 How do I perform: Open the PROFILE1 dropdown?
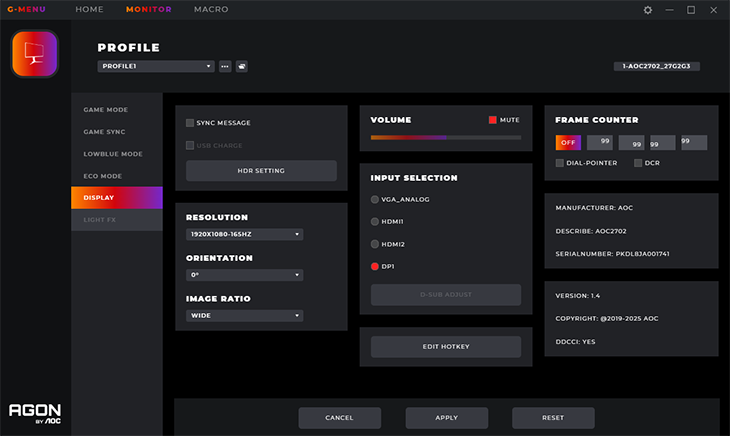156,66
